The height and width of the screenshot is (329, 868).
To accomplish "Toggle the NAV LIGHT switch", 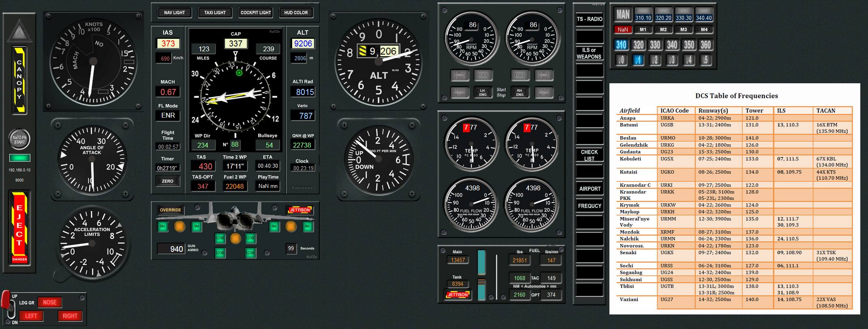I will coord(174,13).
